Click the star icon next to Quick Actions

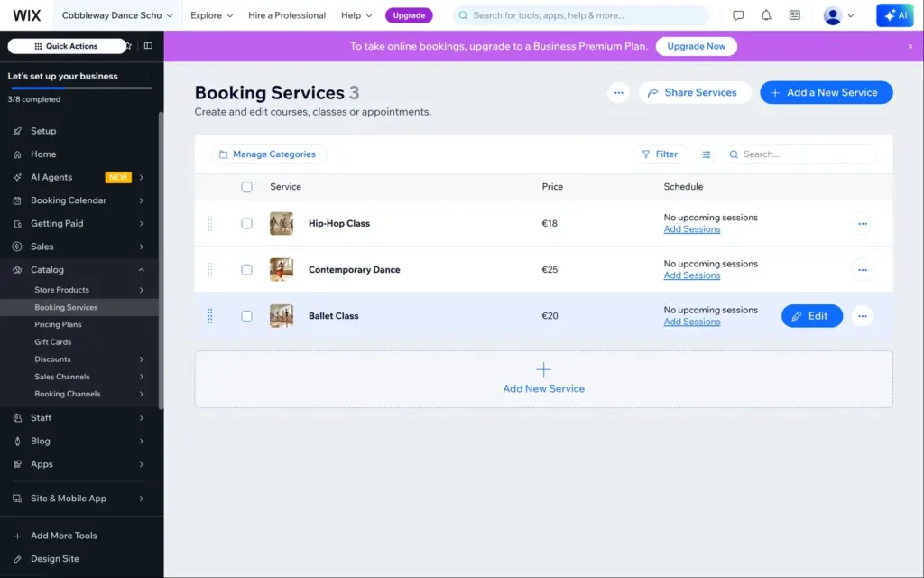coord(128,46)
